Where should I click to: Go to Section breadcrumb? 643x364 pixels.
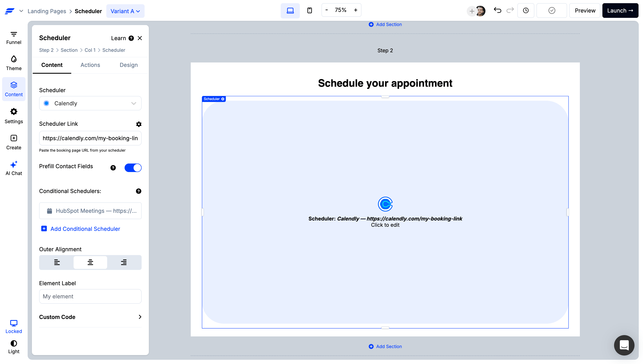click(69, 50)
